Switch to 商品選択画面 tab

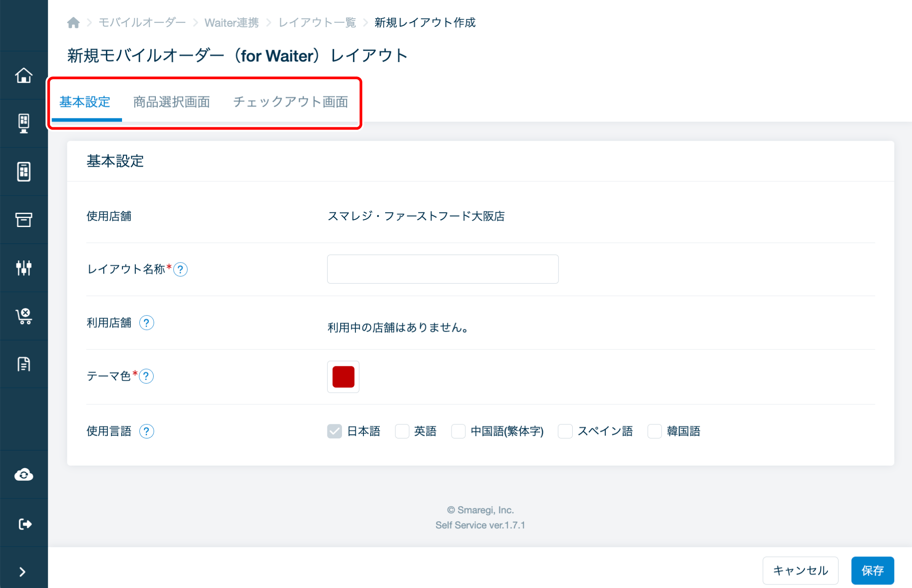[171, 102]
